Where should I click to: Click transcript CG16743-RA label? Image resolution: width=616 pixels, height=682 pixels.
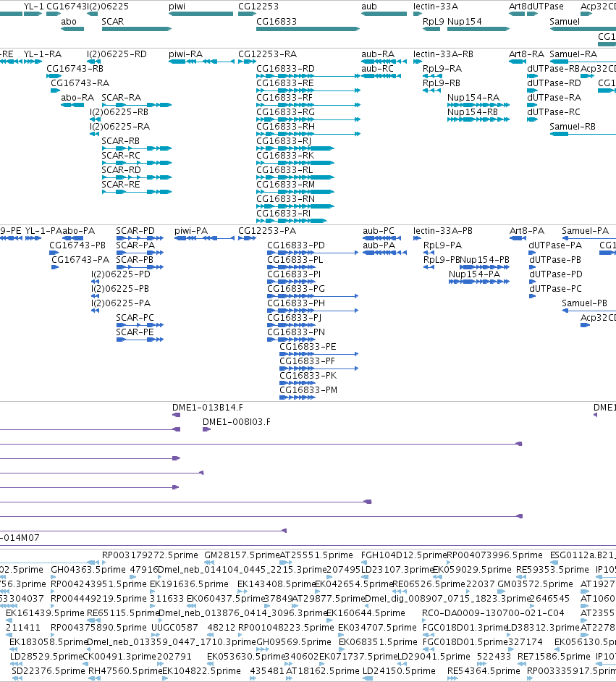pos(80,83)
